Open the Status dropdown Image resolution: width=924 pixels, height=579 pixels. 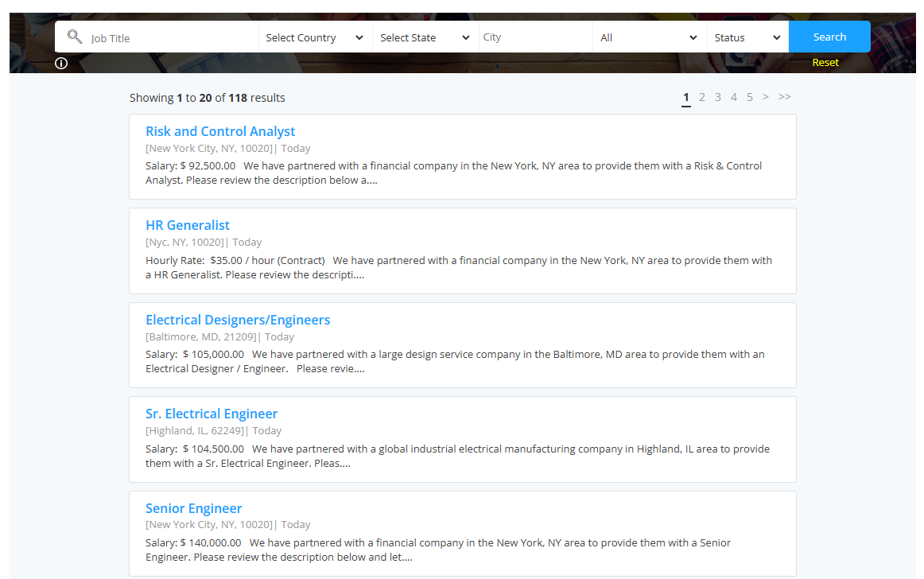[x=747, y=37]
